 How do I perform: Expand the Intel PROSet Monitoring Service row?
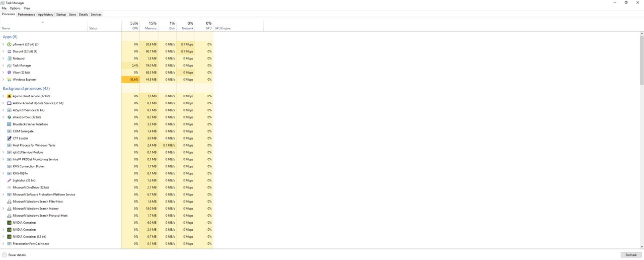[x=3, y=159]
